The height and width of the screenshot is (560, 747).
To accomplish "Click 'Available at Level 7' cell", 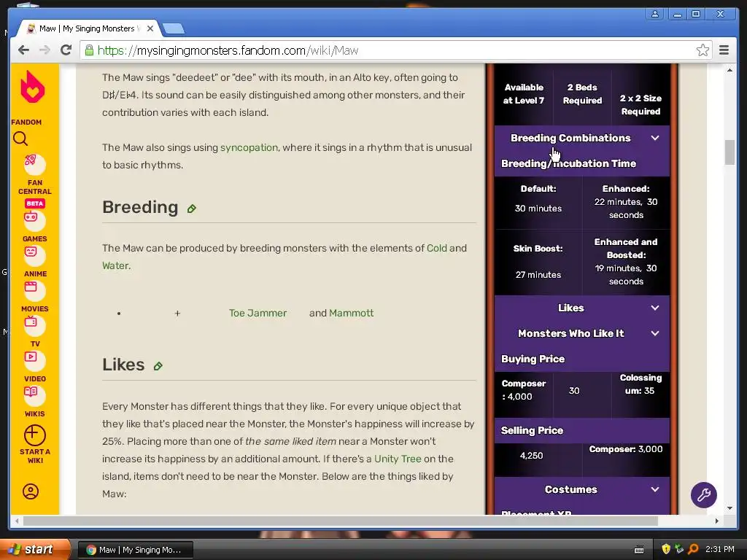I will pyautogui.click(x=524, y=94).
